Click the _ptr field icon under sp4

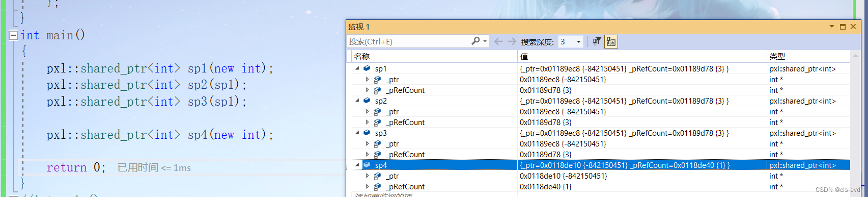(377, 176)
